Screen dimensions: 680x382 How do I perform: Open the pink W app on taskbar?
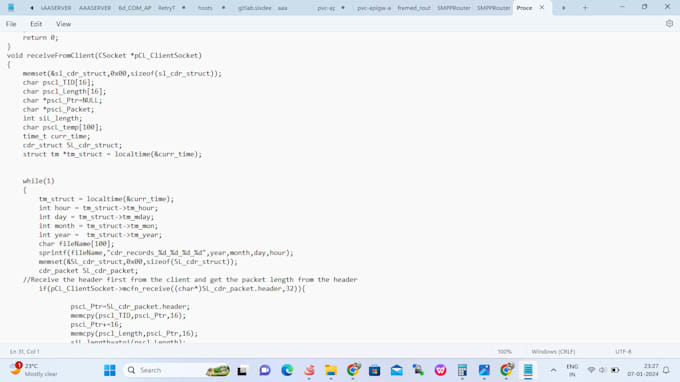[440, 370]
